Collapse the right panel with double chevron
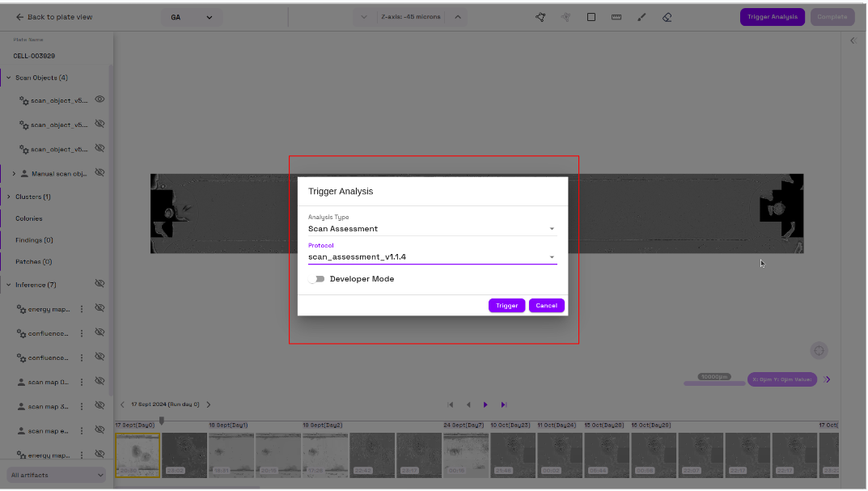This screenshot has width=868, height=491. [853, 40]
